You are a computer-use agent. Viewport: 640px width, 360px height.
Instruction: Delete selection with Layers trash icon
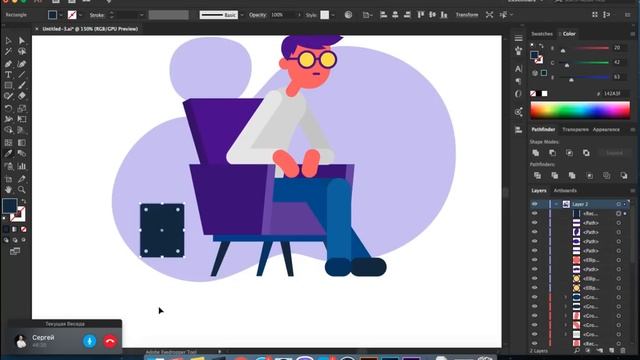[x=623, y=351]
